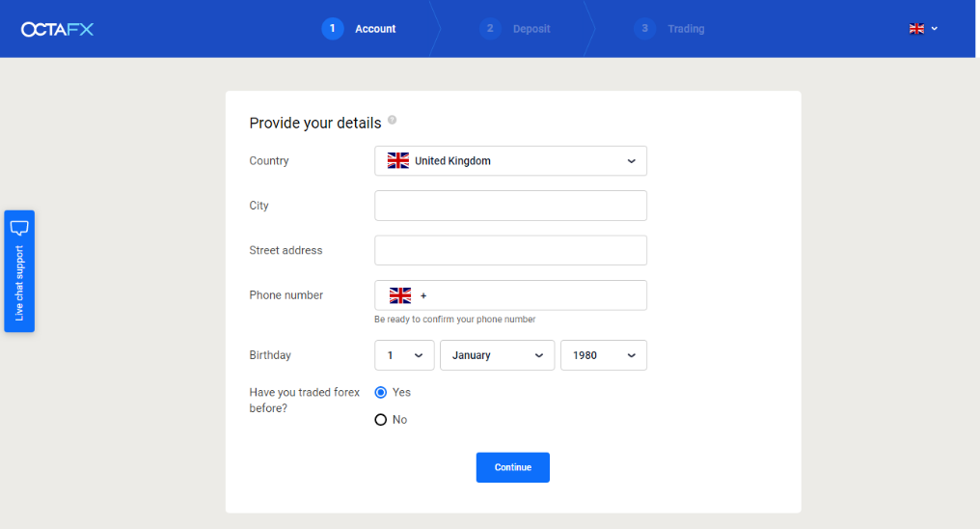Click the language flag icon in header
980x529 pixels.
[x=916, y=29]
